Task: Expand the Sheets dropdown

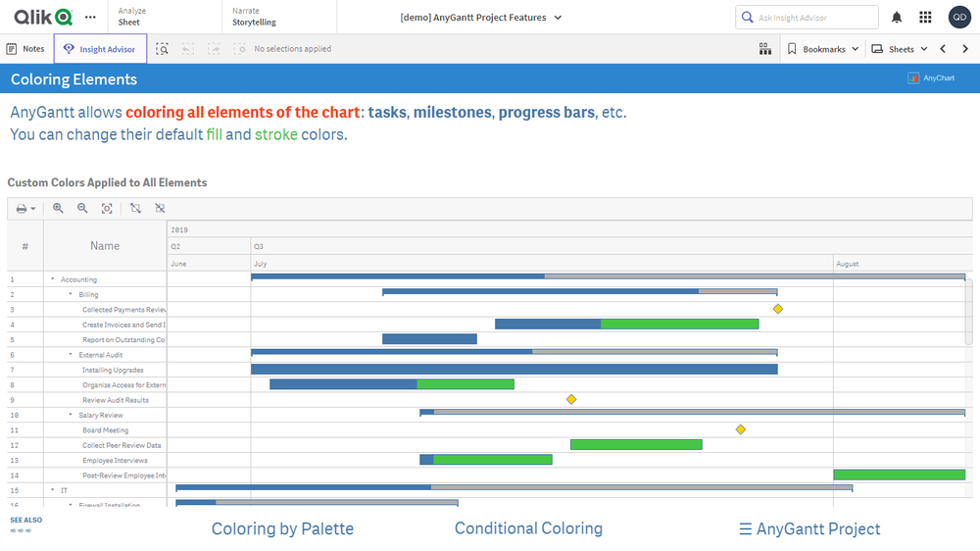Action: click(x=900, y=49)
